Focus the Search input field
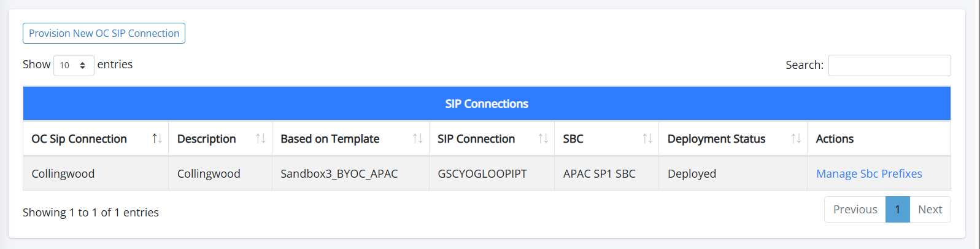The image size is (980, 249). tap(889, 65)
